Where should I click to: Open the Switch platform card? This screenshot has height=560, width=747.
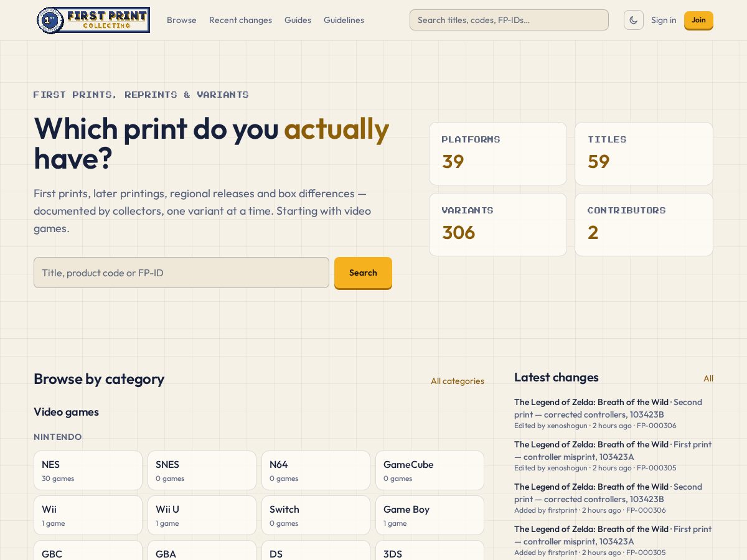(316, 515)
